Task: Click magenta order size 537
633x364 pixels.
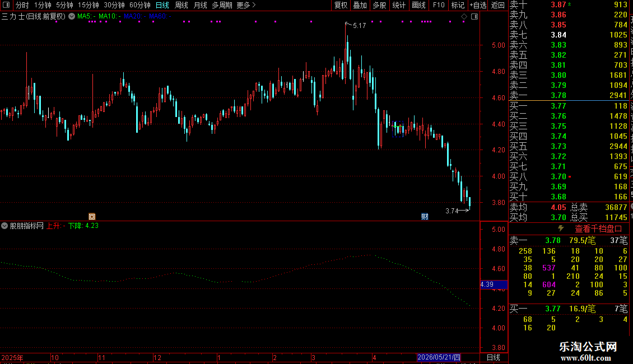Action: point(548,268)
